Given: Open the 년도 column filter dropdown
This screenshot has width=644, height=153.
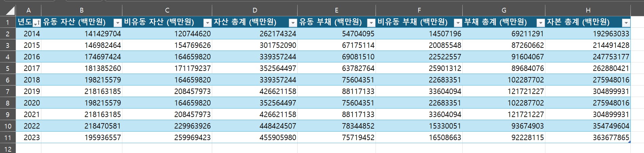Looking at the screenshot, I should [x=37, y=23].
